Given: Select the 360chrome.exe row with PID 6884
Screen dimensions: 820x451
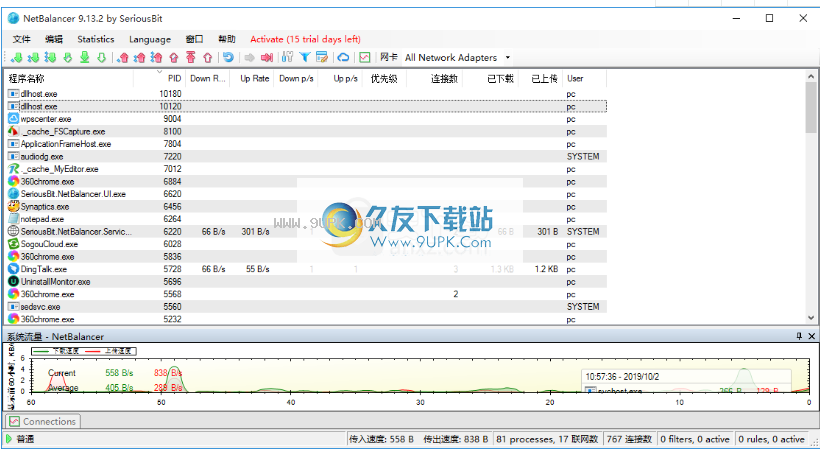Looking at the screenshot, I should pos(306,182).
